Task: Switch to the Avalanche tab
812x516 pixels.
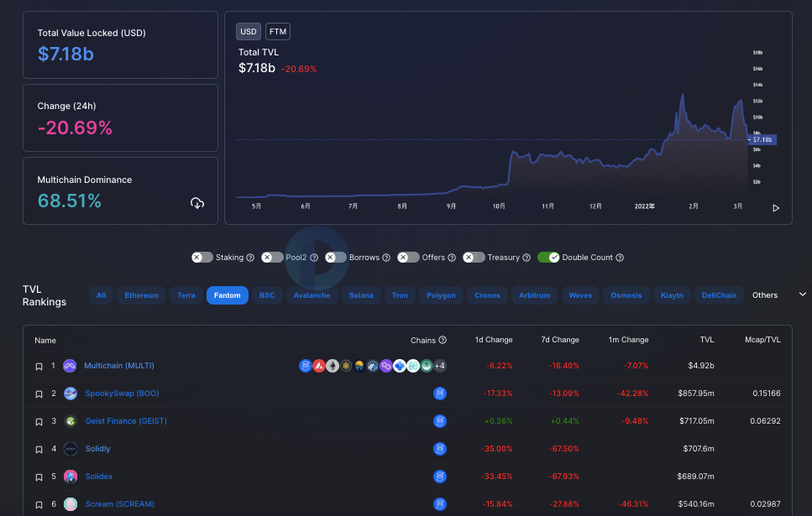Action: point(312,295)
